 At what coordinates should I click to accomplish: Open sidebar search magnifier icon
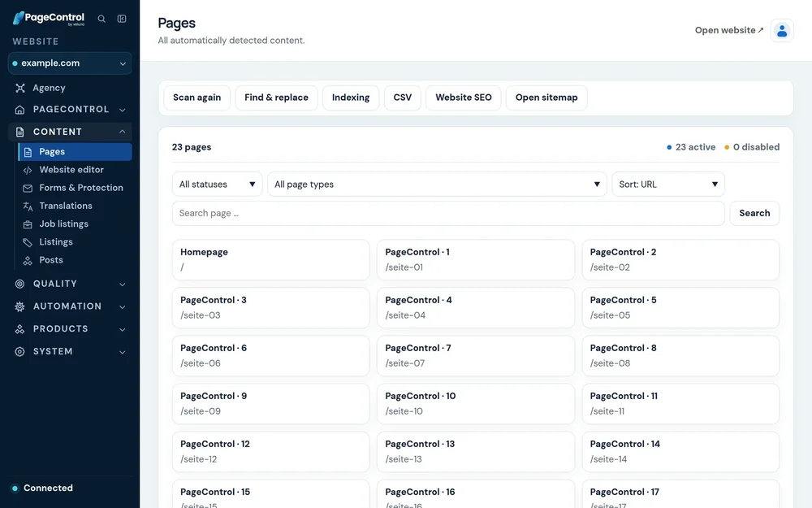click(101, 19)
